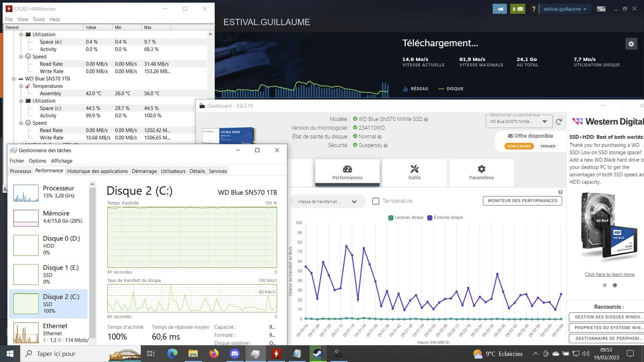This screenshot has height=362, width=644.
Task: Click the VOIR L'OFFRE button
Action: point(519,146)
